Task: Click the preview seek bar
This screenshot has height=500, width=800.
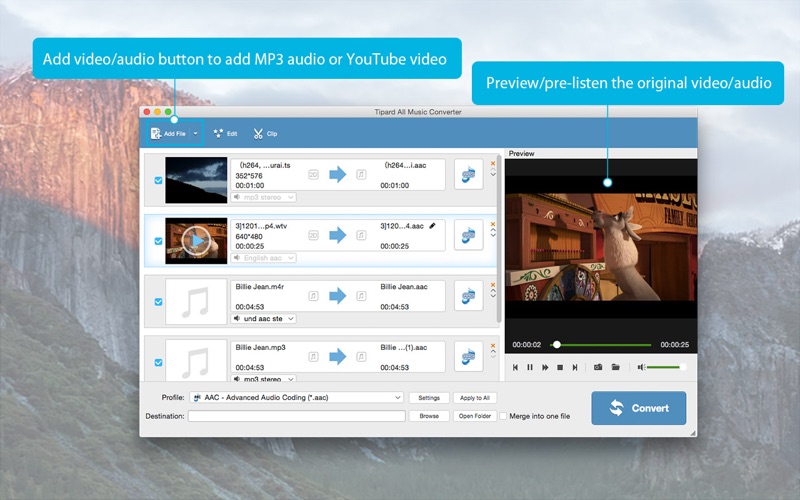Action: click(x=601, y=345)
